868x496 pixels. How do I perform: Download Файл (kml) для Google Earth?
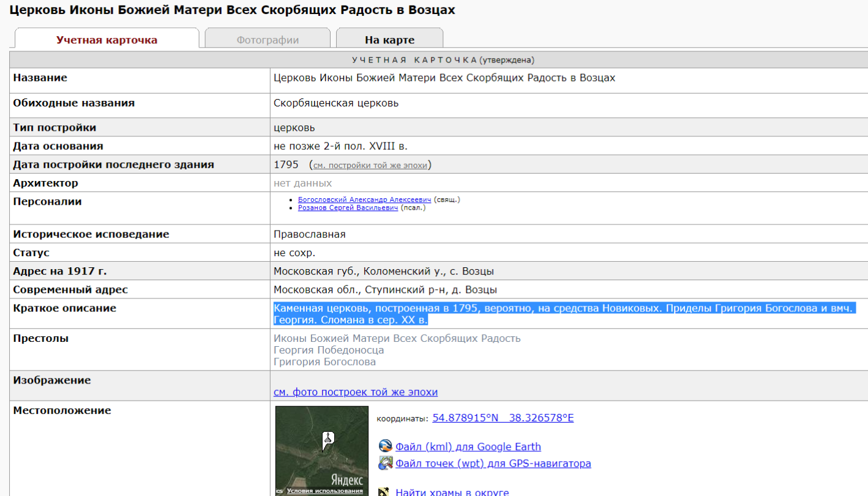click(x=468, y=447)
